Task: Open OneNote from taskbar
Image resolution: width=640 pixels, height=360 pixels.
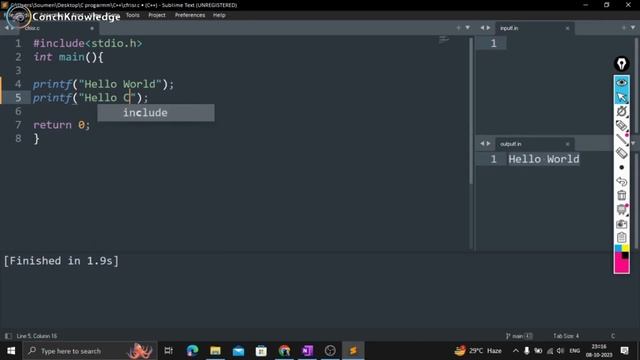Action: click(x=307, y=351)
